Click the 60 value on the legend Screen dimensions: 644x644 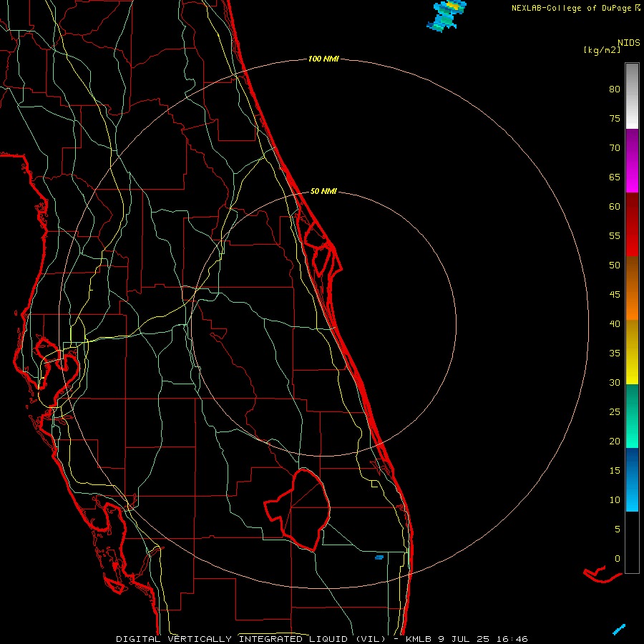(x=615, y=206)
